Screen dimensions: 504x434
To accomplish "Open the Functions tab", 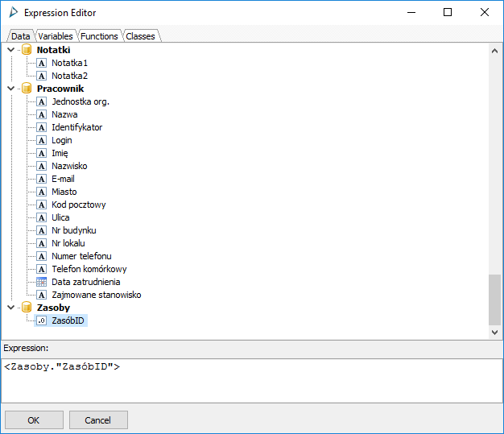I will coord(99,36).
